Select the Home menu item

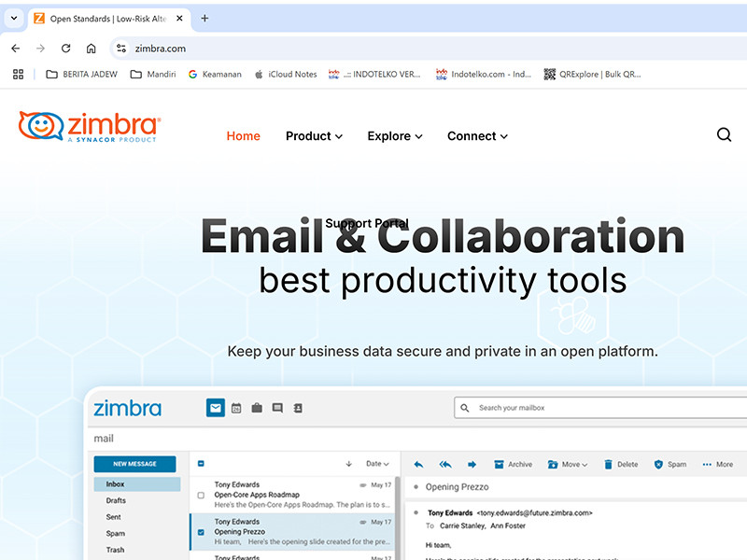pyautogui.click(x=243, y=135)
